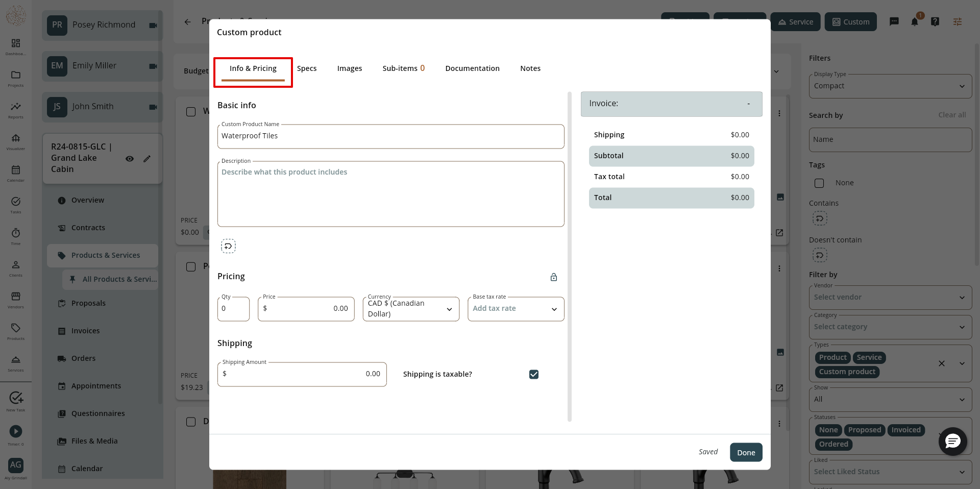Click the Done button
This screenshot has width=980, height=489.
pos(746,452)
